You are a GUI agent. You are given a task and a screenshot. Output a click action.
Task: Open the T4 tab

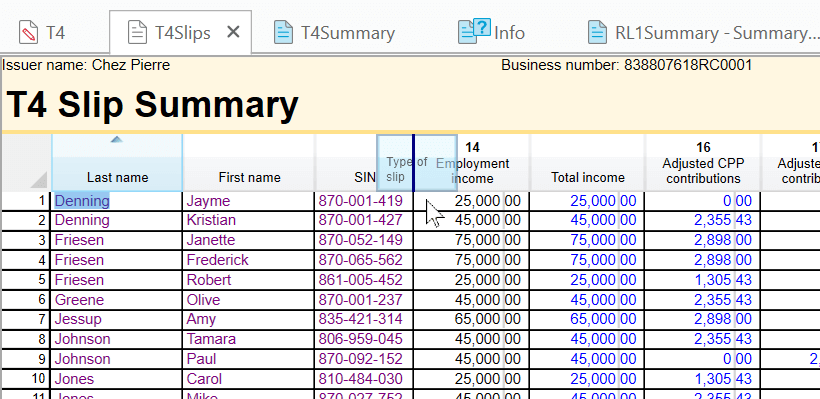(x=42, y=33)
